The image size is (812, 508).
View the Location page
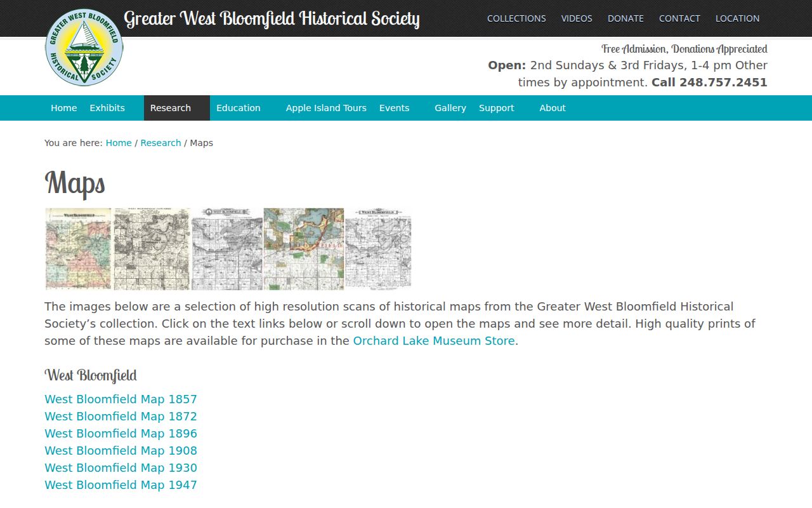[737, 18]
